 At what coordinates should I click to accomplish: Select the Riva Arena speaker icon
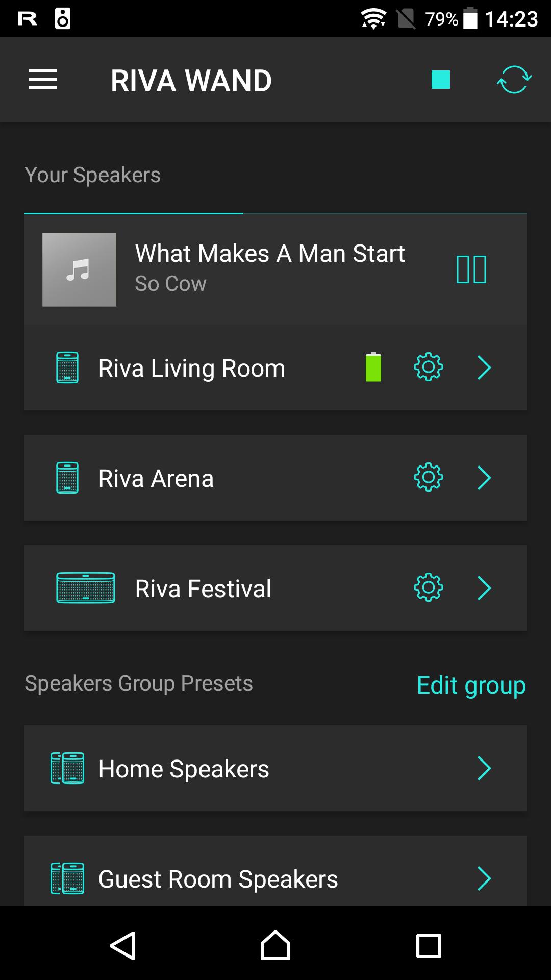(67, 478)
